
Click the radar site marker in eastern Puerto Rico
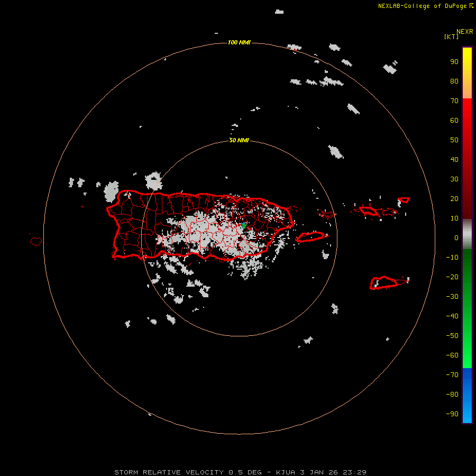(x=244, y=225)
